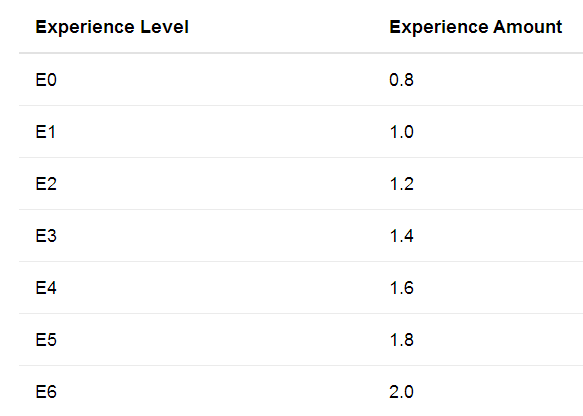This screenshot has height=416, width=583.
Task: Select the E1 level cell
Action: [45, 132]
